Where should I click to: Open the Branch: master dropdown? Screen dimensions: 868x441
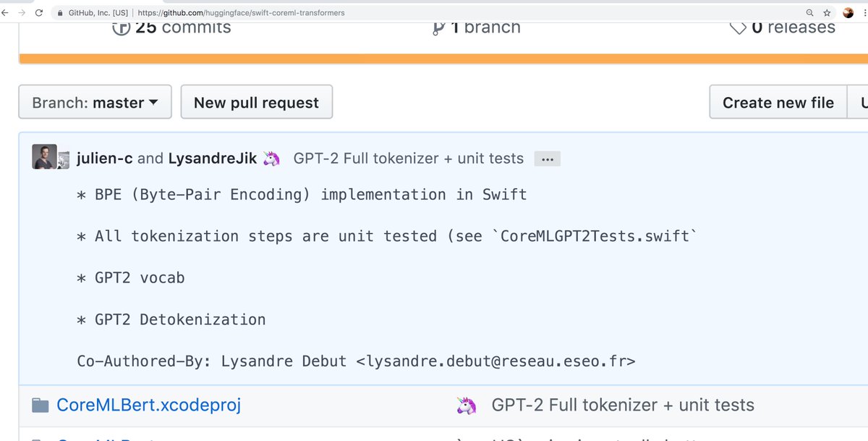point(95,102)
